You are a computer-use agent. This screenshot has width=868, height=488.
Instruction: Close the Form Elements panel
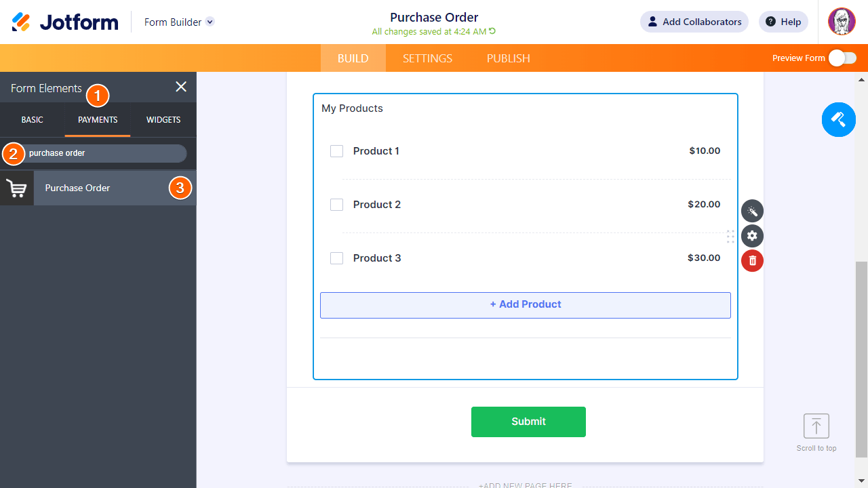[x=181, y=87]
